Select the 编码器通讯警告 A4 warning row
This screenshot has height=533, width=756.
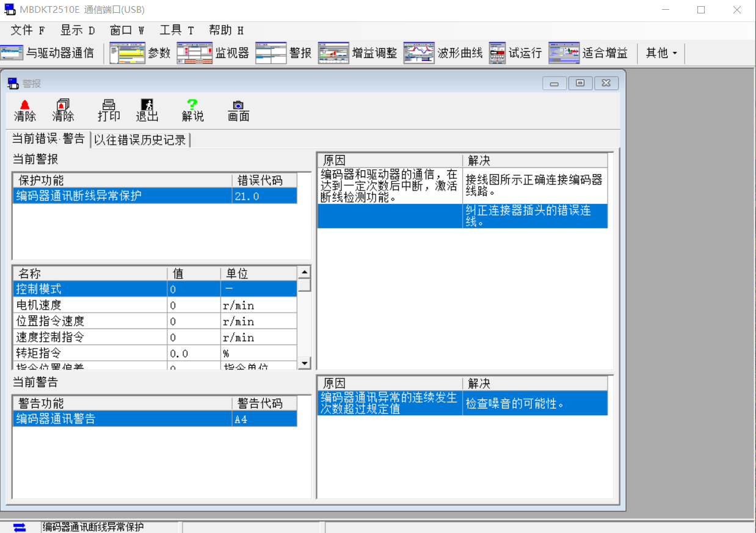(x=122, y=419)
